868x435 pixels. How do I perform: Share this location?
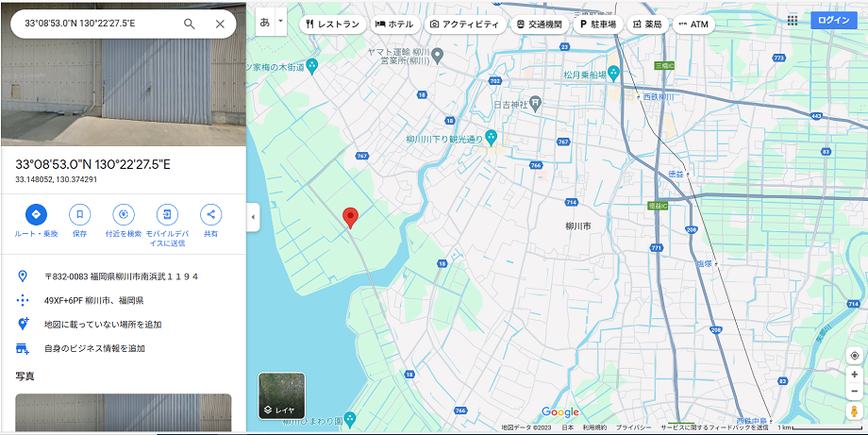click(x=210, y=214)
